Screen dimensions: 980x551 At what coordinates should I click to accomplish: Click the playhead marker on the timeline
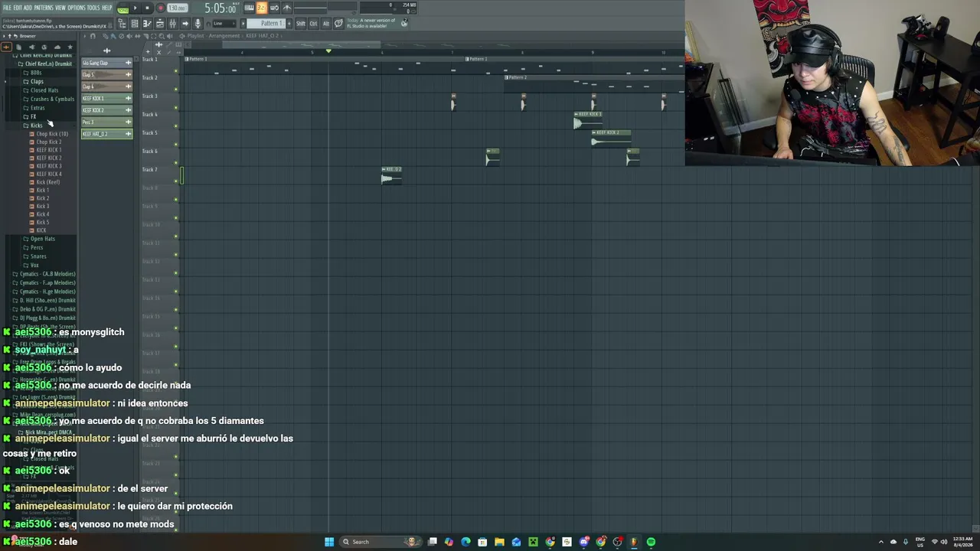coord(328,51)
